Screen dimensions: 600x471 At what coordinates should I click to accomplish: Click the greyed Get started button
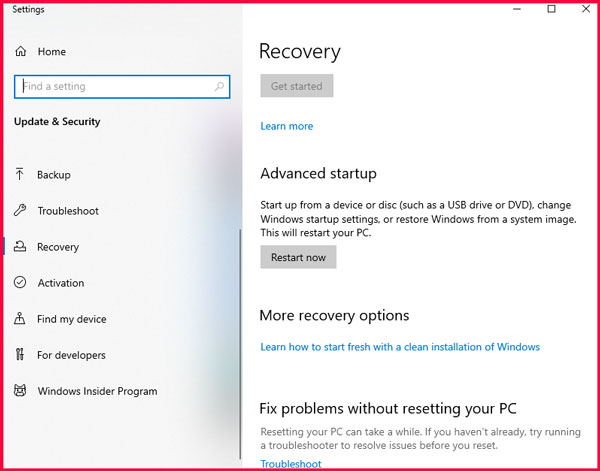pos(297,86)
